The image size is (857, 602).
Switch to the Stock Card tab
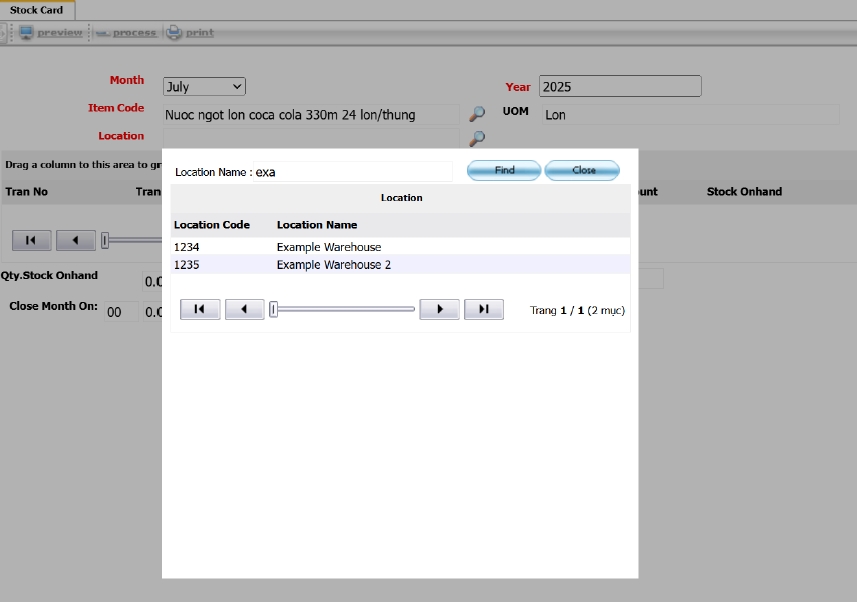pos(37,10)
